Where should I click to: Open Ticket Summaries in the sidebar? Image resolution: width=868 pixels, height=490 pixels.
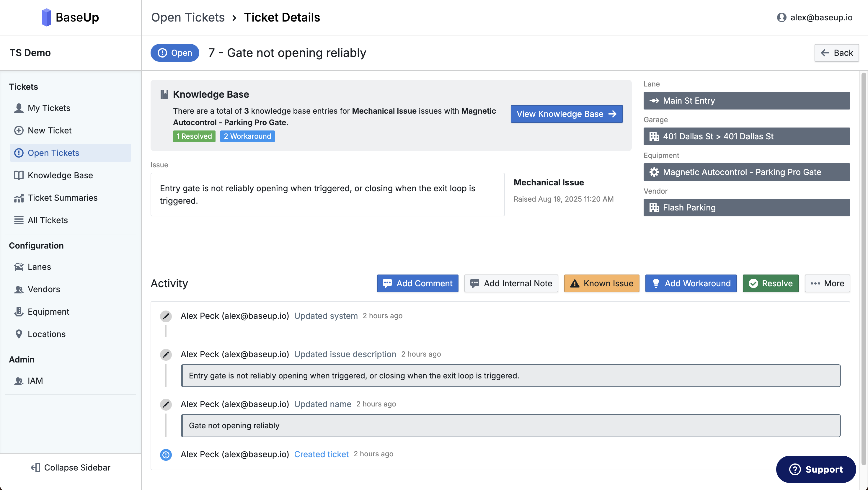(71, 198)
